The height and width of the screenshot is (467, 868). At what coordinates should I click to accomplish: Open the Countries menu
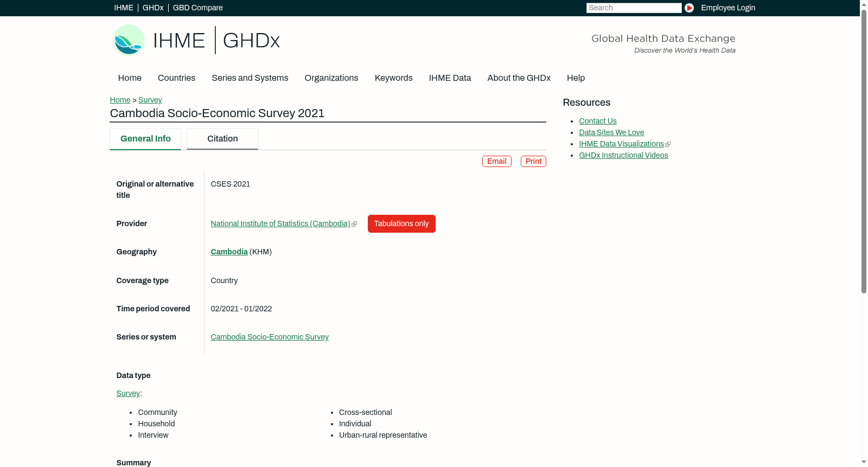point(176,78)
